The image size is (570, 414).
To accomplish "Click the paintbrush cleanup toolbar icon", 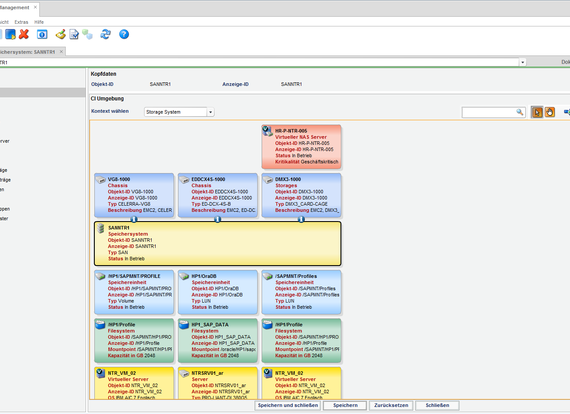I will 61,34.
